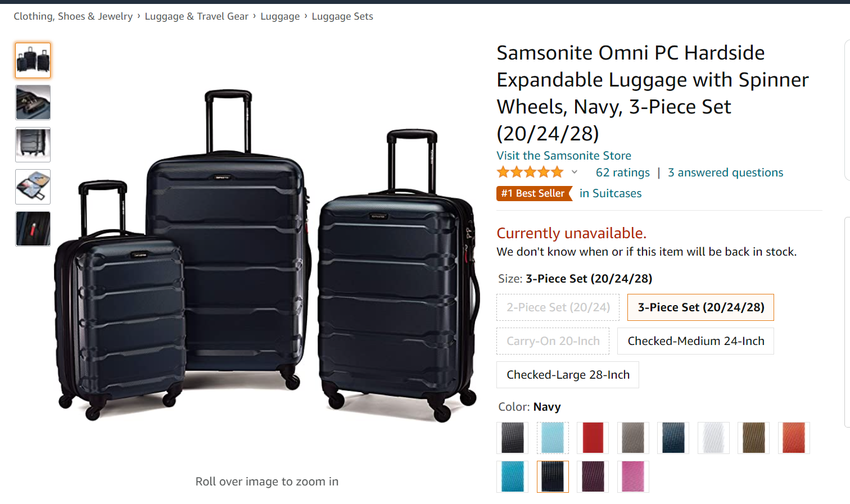Select the Checked-Medium 24-Inch size option
The width and height of the screenshot is (850, 504).
click(x=695, y=341)
